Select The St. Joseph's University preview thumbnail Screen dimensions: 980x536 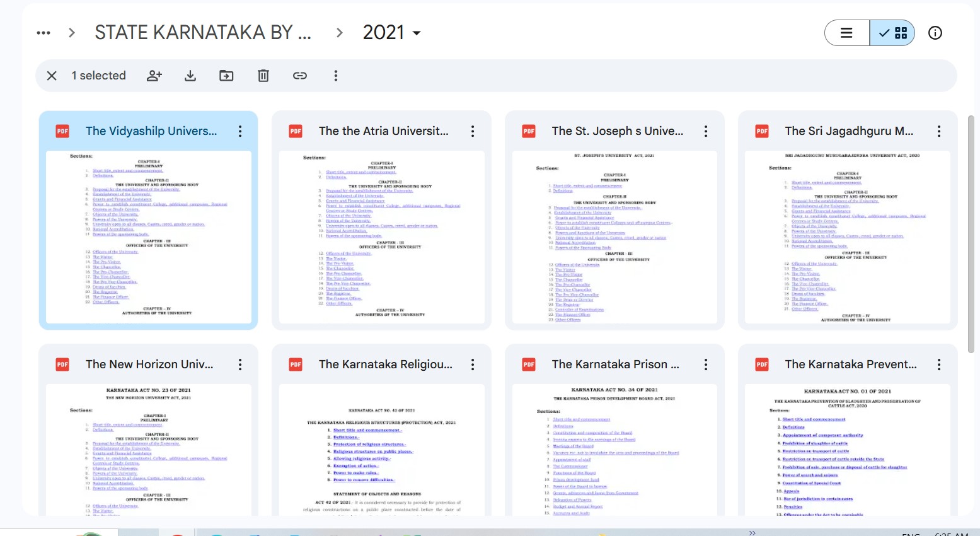point(614,237)
